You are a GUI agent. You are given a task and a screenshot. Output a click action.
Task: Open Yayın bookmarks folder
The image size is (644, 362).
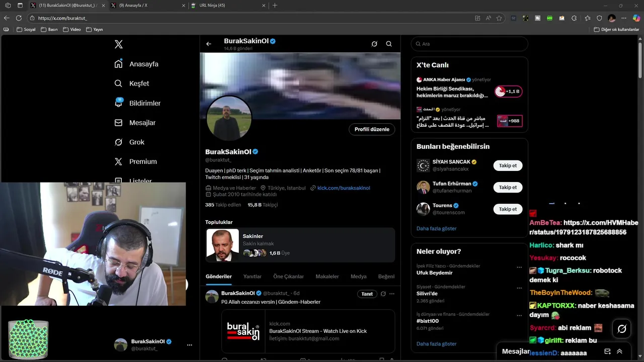95,30
